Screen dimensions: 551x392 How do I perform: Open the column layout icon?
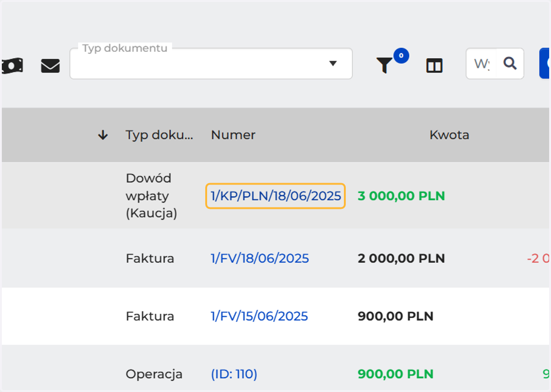(434, 66)
